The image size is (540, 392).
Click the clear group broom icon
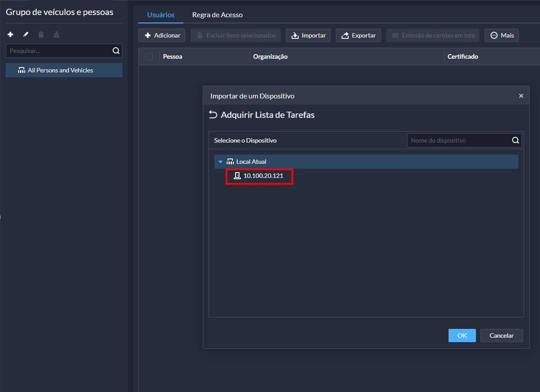(56, 34)
